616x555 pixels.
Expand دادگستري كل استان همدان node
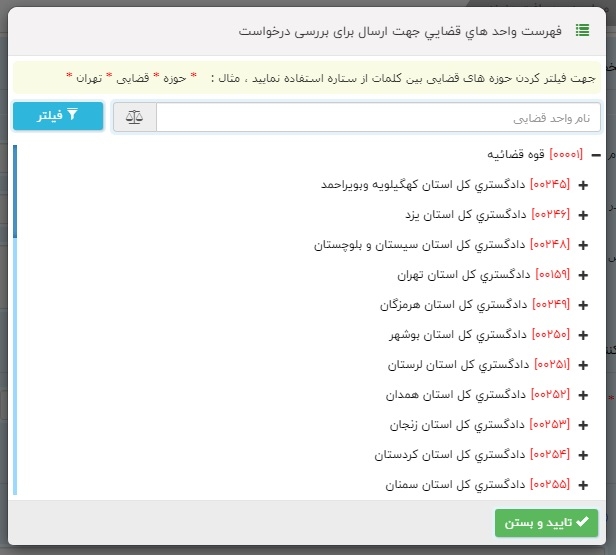point(583,395)
